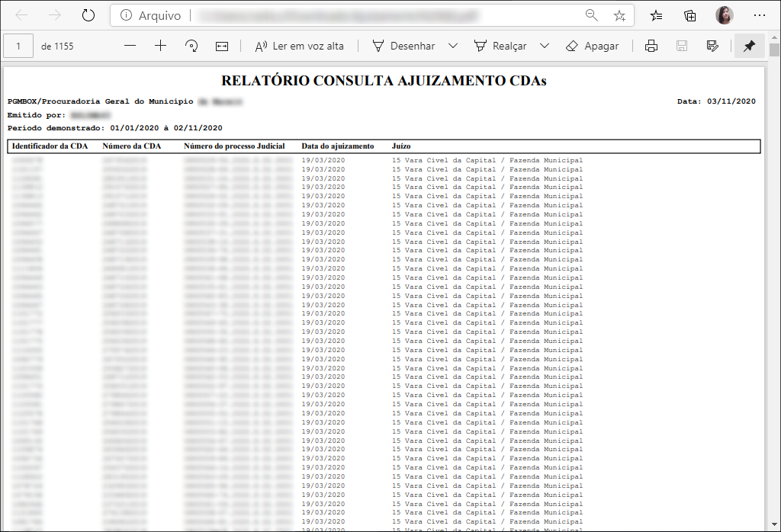The height and width of the screenshot is (532, 781).
Task: Expand the Desenhar pen options dropdown
Action: tap(453, 46)
